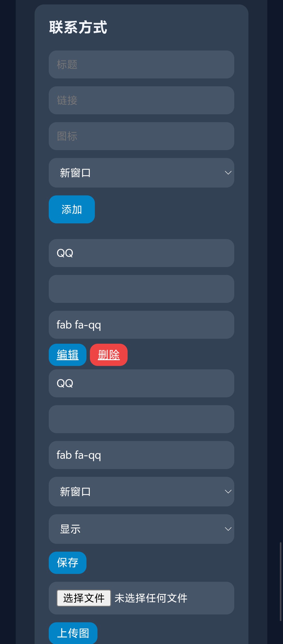Viewport: 283px width, 644px height.
Task: Click the 标题 title input field
Action: (141, 65)
